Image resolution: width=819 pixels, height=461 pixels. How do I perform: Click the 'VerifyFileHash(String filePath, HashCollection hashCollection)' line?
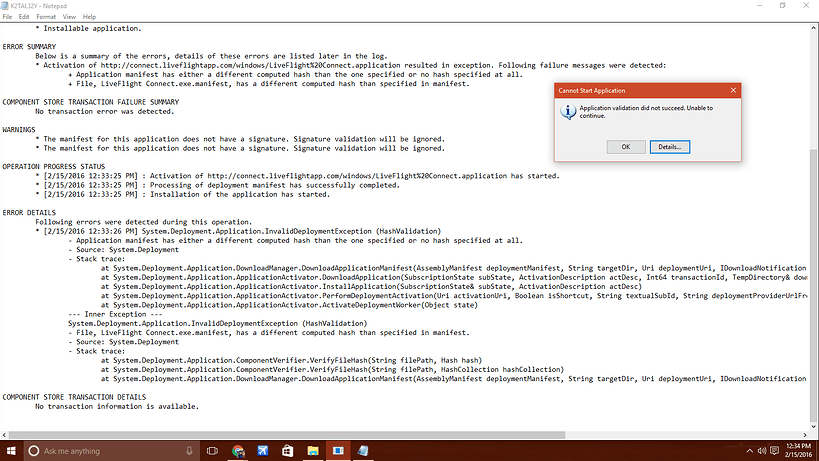pyautogui.click(x=333, y=370)
